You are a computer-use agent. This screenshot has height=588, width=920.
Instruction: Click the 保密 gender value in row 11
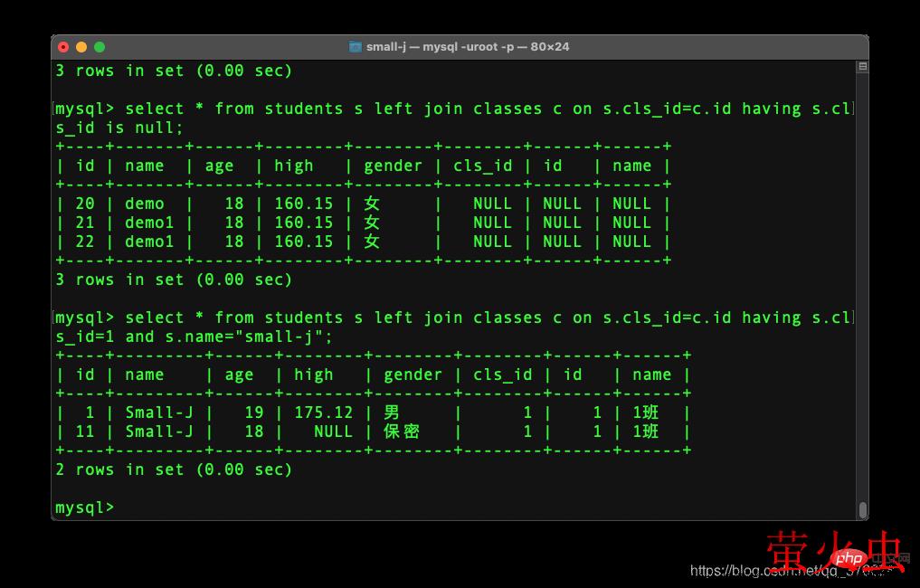pyautogui.click(x=402, y=432)
